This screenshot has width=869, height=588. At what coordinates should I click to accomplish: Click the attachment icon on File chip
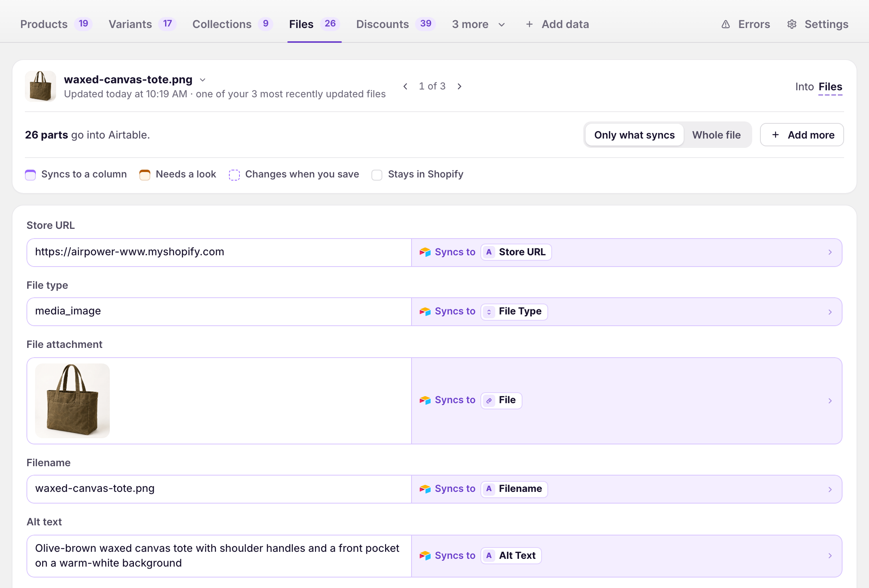(489, 400)
